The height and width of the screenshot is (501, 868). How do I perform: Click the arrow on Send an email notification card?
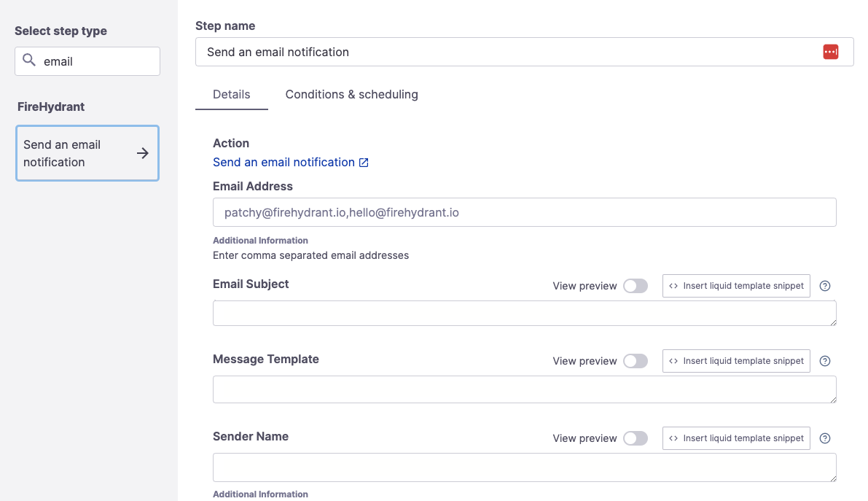pos(143,153)
